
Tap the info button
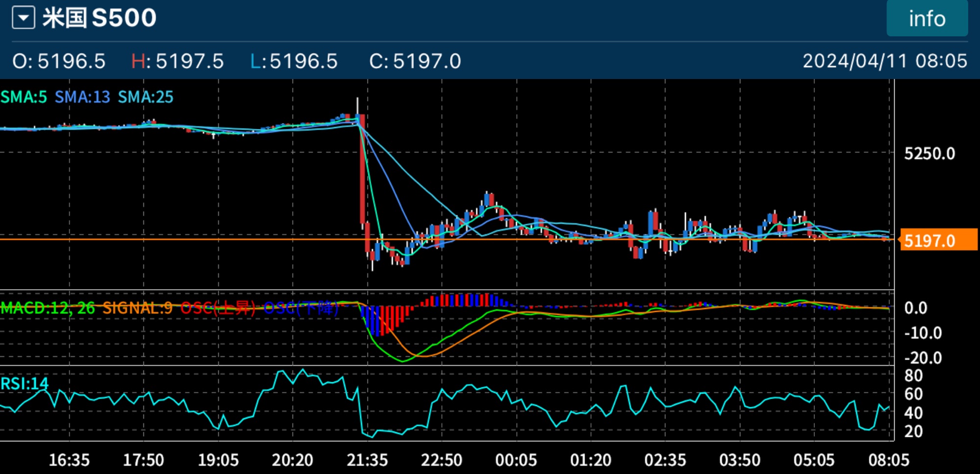(x=927, y=19)
